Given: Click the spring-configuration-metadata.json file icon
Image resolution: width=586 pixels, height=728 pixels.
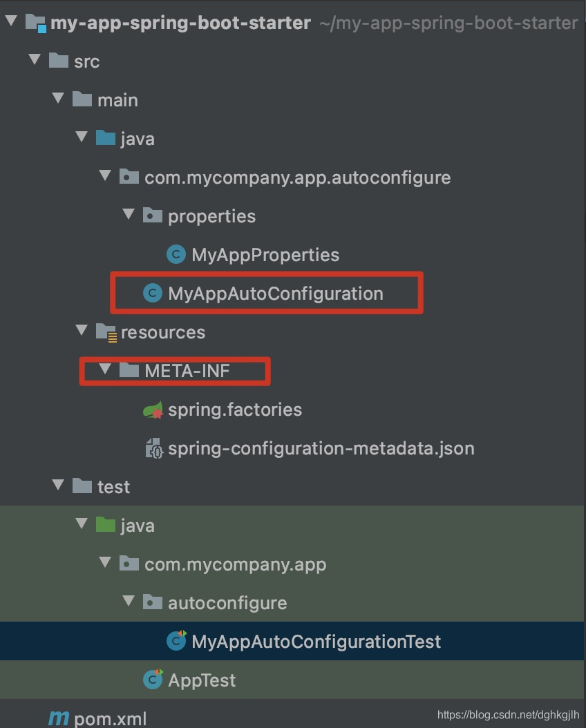Looking at the screenshot, I should (153, 448).
